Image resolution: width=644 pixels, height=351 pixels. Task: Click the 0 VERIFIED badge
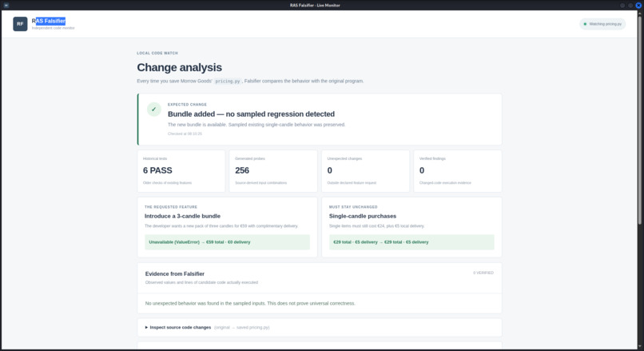[x=483, y=273]
